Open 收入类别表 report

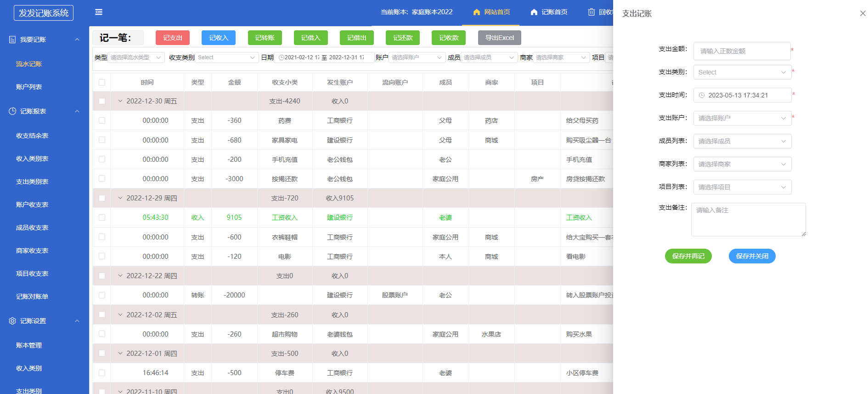[32, 159]
